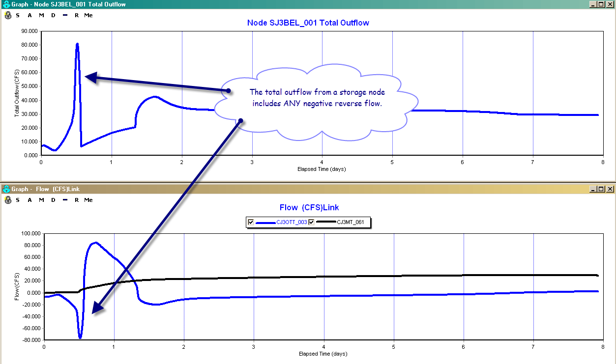This screenshot has width=616, height=364.
Task: Click the S button in Total Outflow toolbar
Action: click(x=18, y=15)
